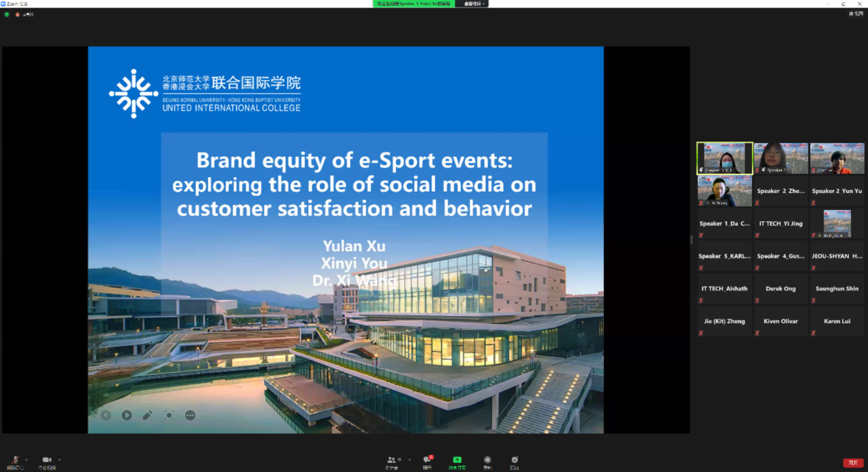
Task: Select the slideshow pen tool
Action: tap(147, 416)
